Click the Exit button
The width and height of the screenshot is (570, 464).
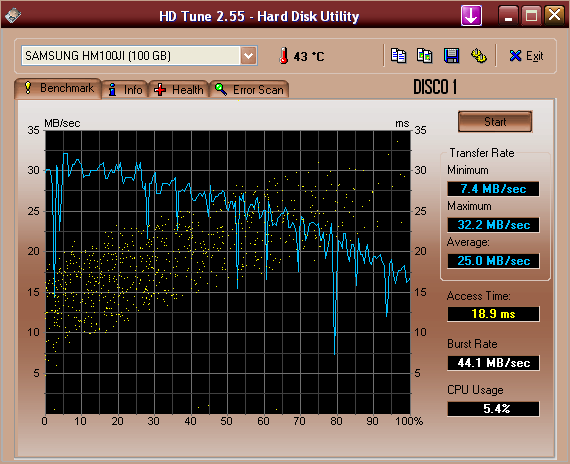click(526, 56)
